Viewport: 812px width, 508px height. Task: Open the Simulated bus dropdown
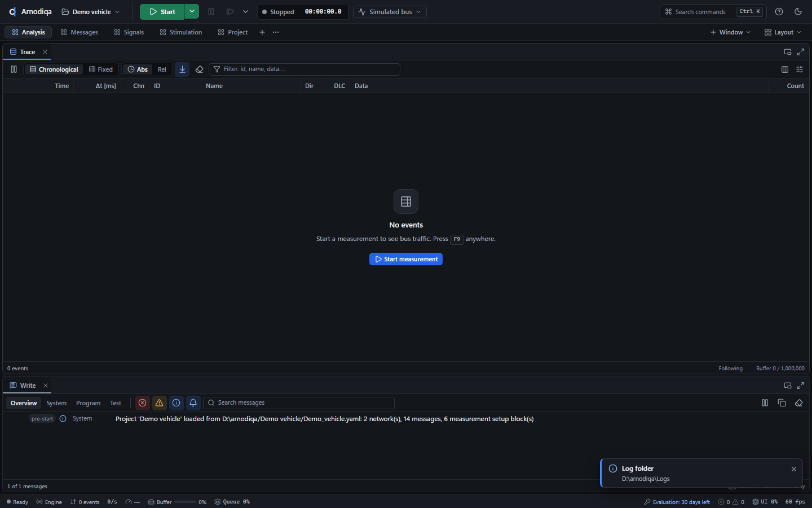(390, 12)
